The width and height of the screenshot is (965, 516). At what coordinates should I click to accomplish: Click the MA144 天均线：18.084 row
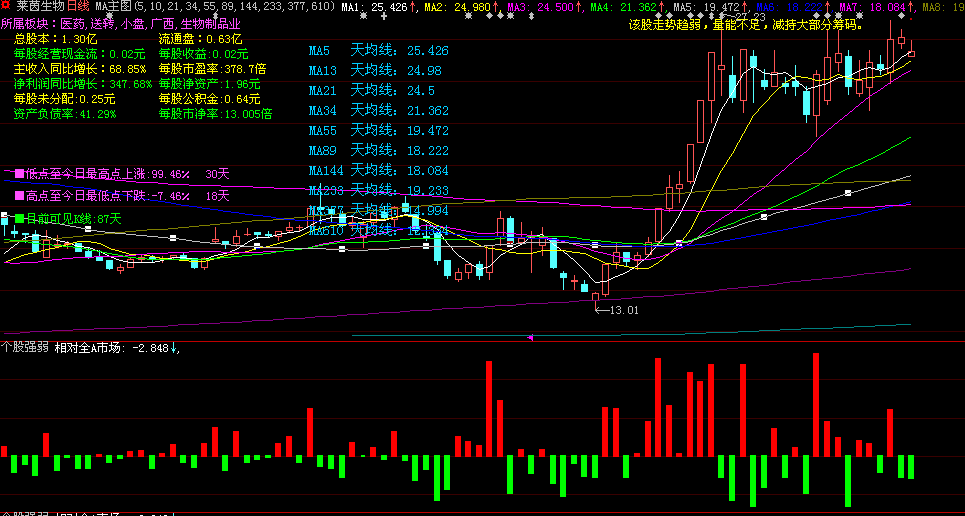pyautogui.click(x=378, y=171)
